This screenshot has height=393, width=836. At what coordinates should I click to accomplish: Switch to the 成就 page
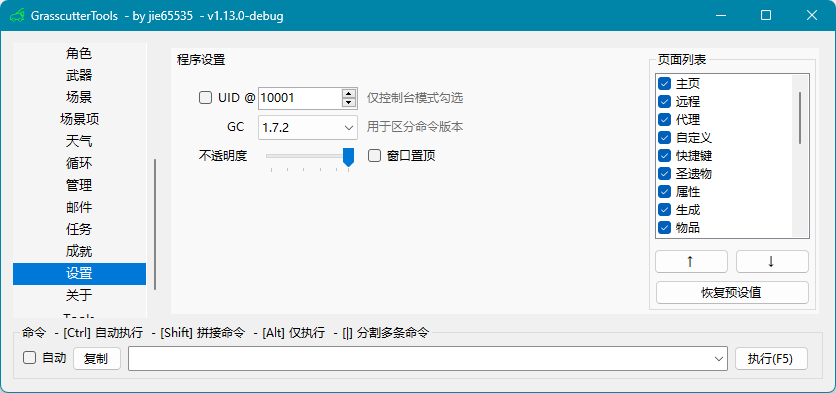(79, 251)
